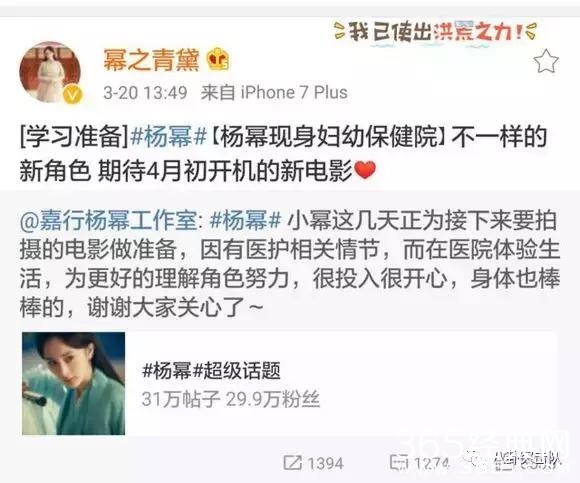The image size is (580, 483).
Task: Tap the comment count 1274
Action: [432, 463]
